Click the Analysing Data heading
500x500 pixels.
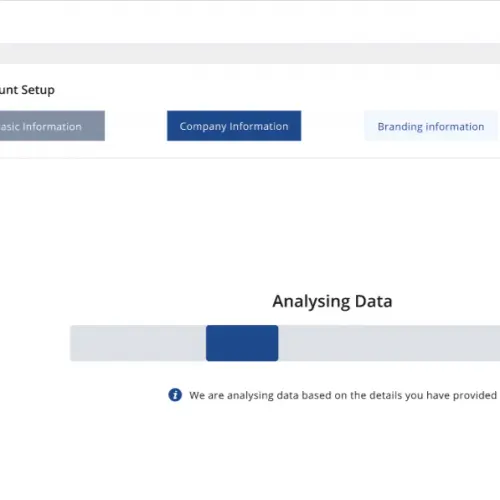332,301
